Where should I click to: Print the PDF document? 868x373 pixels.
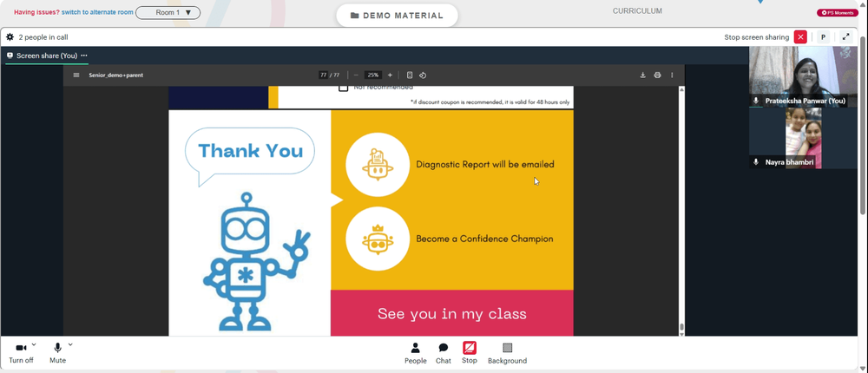pyautogui.click(x=657, y=75)
